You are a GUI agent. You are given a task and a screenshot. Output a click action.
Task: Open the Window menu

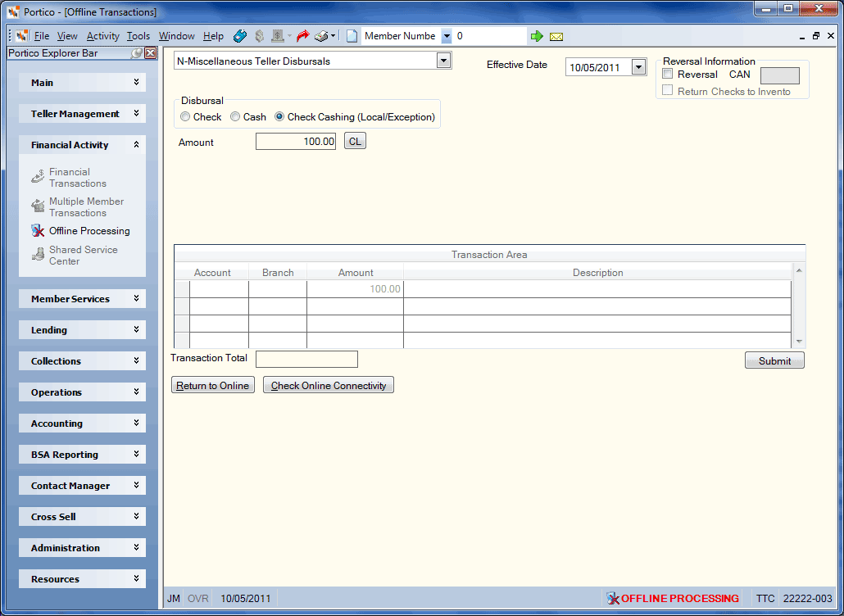click(176, 36)
